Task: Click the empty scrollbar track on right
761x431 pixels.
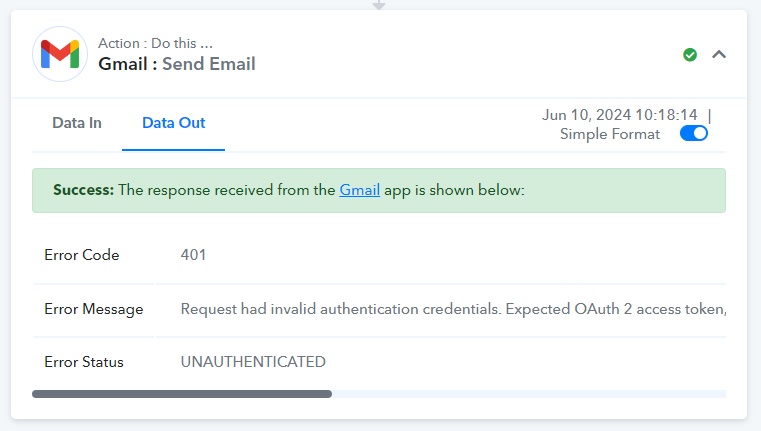Action: [x=529, y=394]
